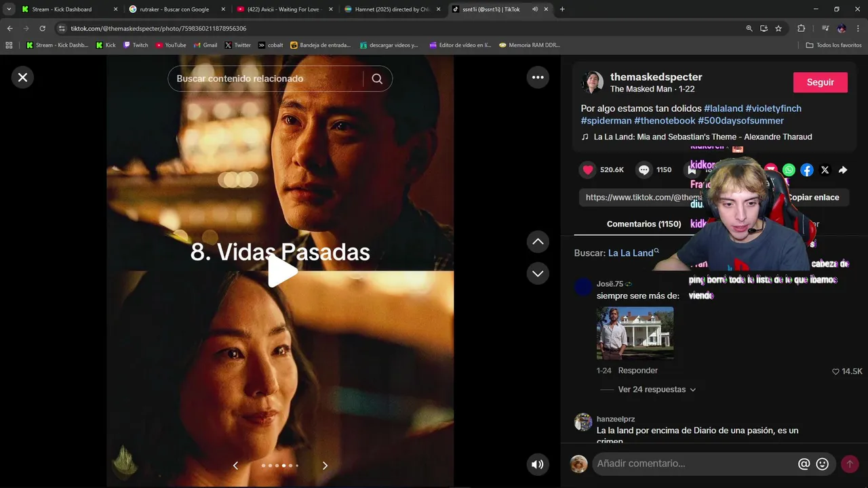Expand Ver 24 respuestas replies
The image size is (868, 488).
point(656,390)
